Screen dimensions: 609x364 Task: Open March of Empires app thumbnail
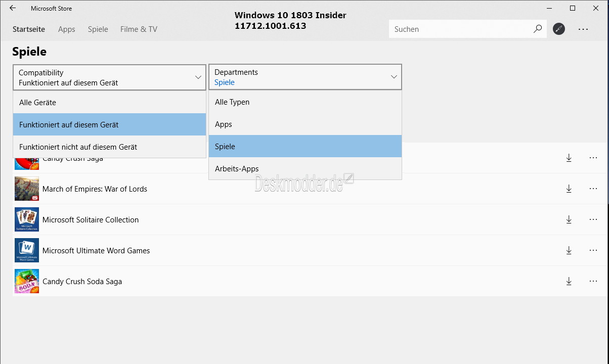pos(27,189)
